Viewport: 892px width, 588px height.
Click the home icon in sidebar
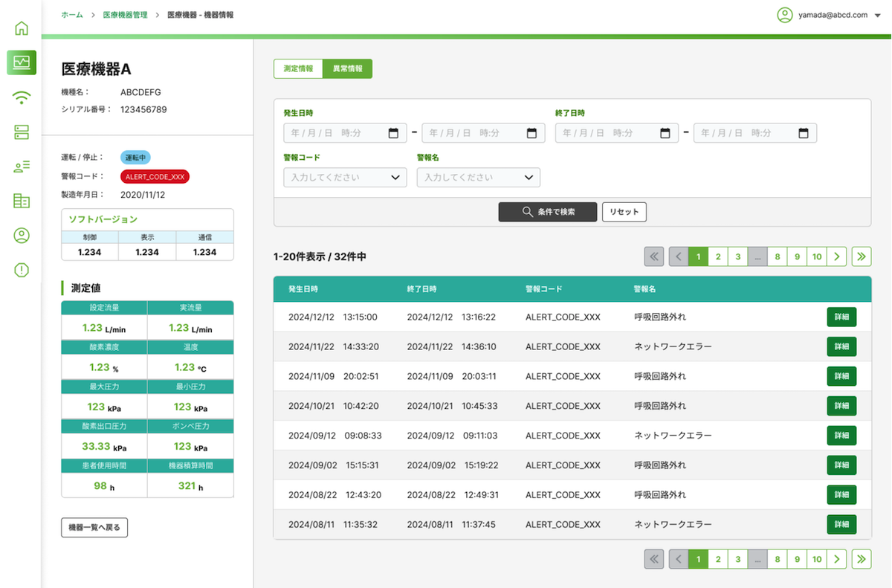(x=22, y=29)
